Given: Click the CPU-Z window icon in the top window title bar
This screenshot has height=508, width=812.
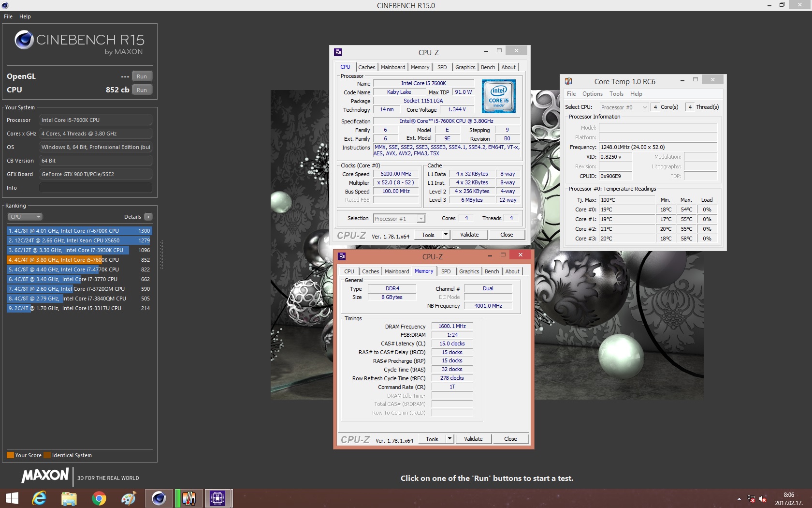Looking at the screenshot, I should pos(338,52).
